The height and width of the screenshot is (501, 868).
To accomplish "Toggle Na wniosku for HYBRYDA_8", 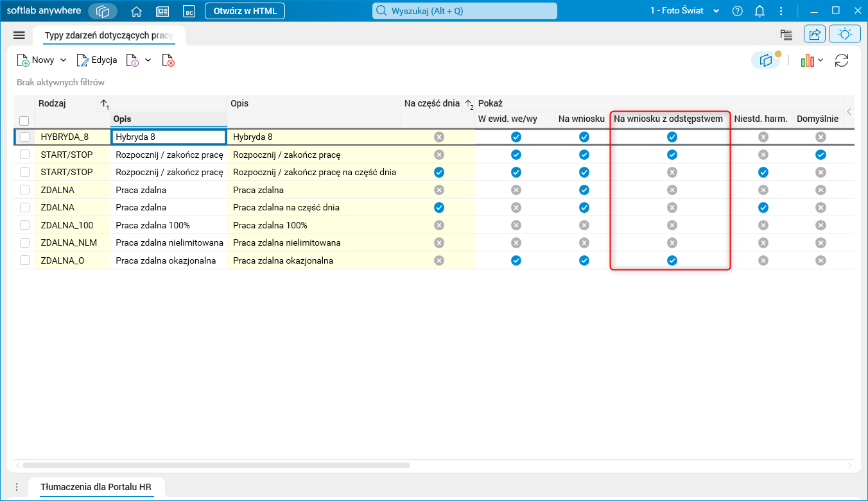I will point(584,137).
